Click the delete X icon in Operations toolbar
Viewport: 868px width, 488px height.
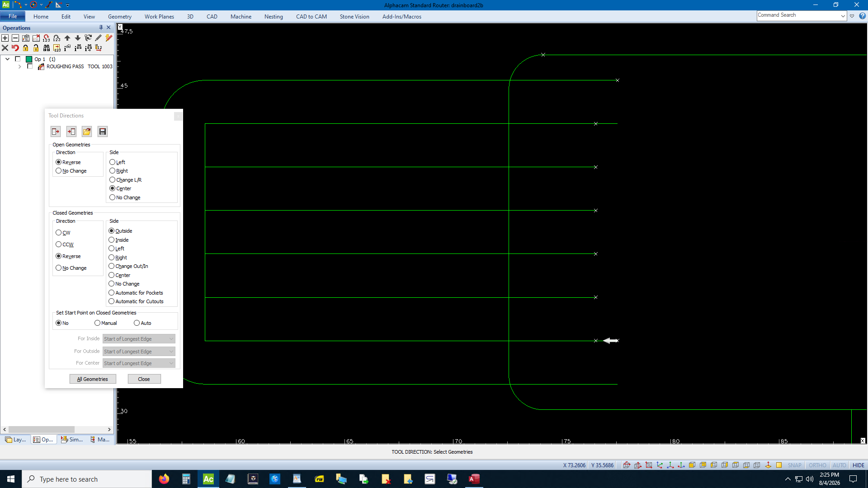point(5,48)
